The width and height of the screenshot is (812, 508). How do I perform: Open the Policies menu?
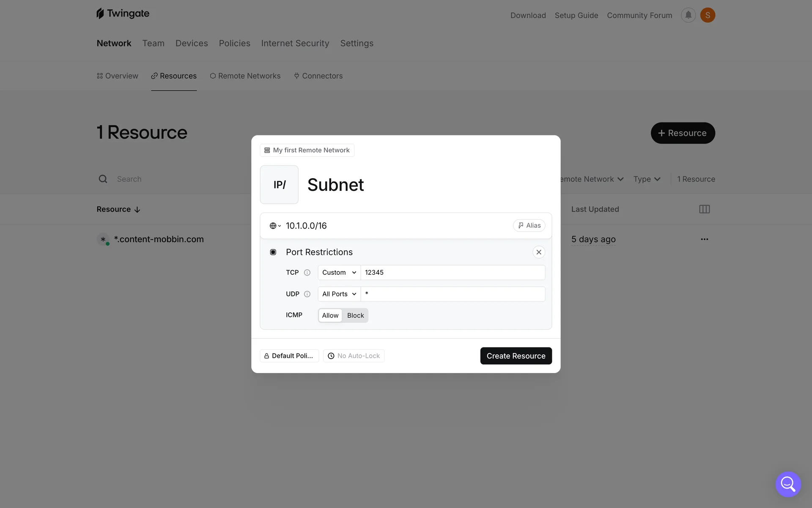click(x=234, y=43)
